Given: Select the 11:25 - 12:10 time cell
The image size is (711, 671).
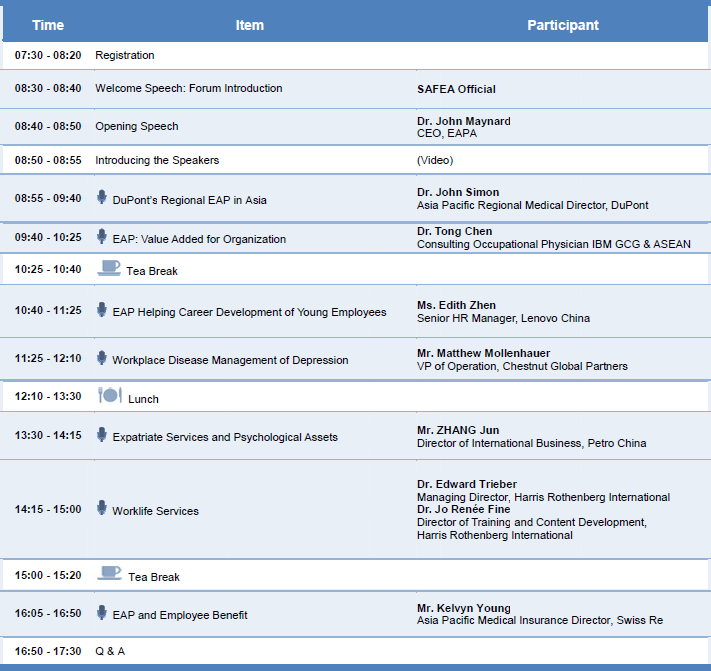Looking at the screenshot, I should pyautogui.click(x=48, y=359).
